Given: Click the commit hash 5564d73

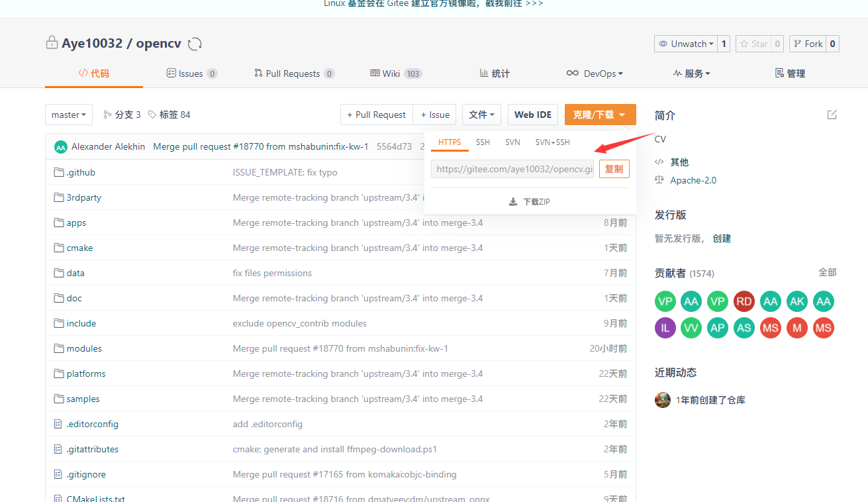Looking at the screenshot, I should [394, 146].
